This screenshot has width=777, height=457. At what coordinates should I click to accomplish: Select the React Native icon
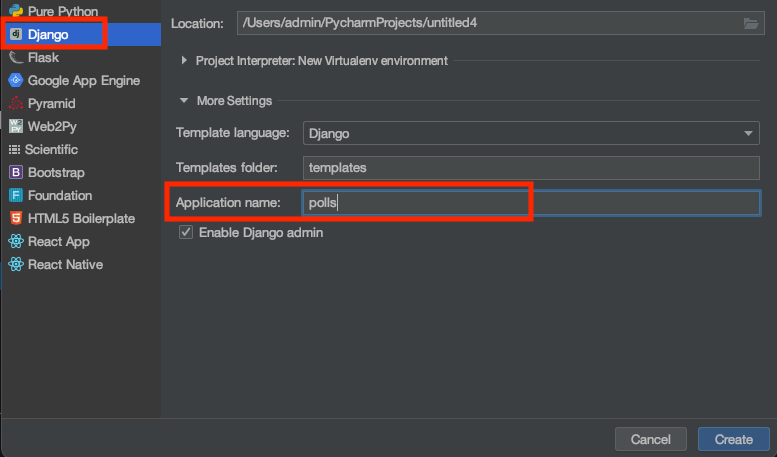coord(16,264)
